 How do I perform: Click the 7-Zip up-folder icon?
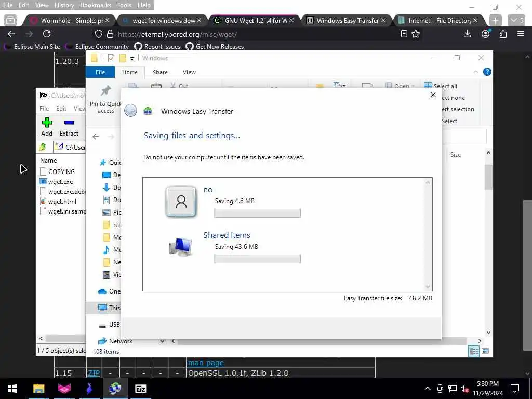(x=43, y=147)
